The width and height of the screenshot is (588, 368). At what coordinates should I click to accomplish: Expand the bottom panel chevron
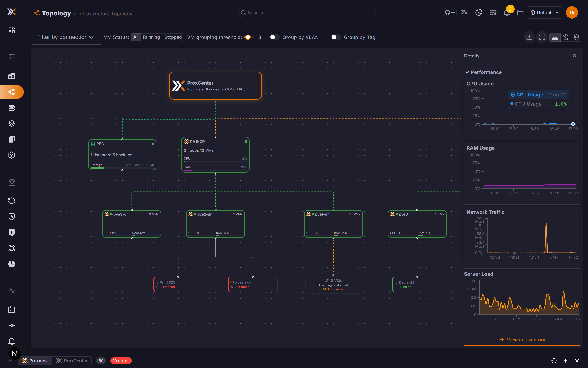pyautogui.click(x=9, y=361)
